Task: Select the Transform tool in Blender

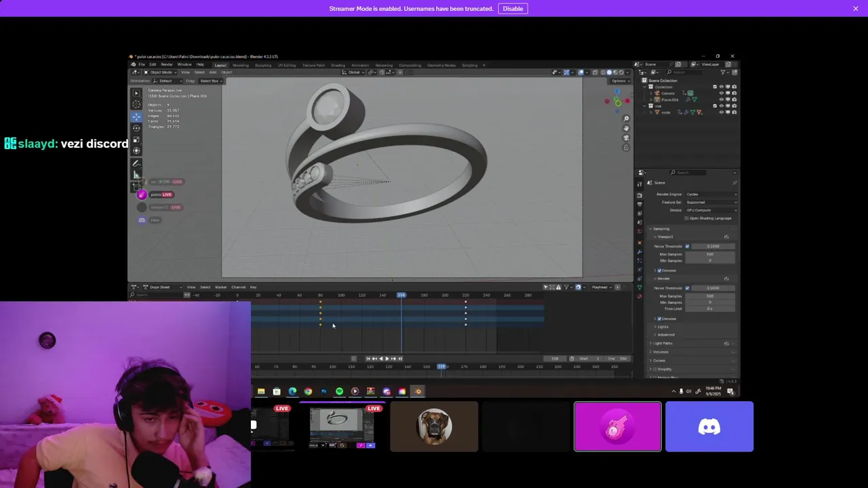Action: point(136,150)
